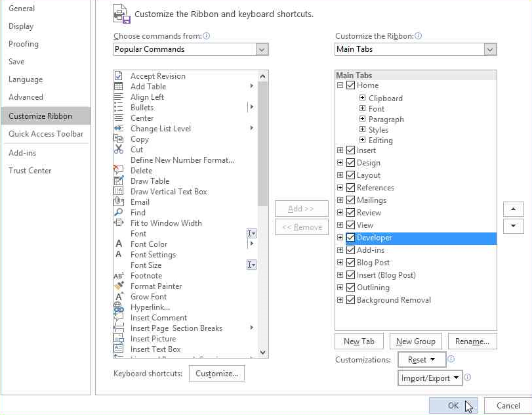Click the Move Down arrow button
This screenshot has width=532, height=415.
[513, 226]
